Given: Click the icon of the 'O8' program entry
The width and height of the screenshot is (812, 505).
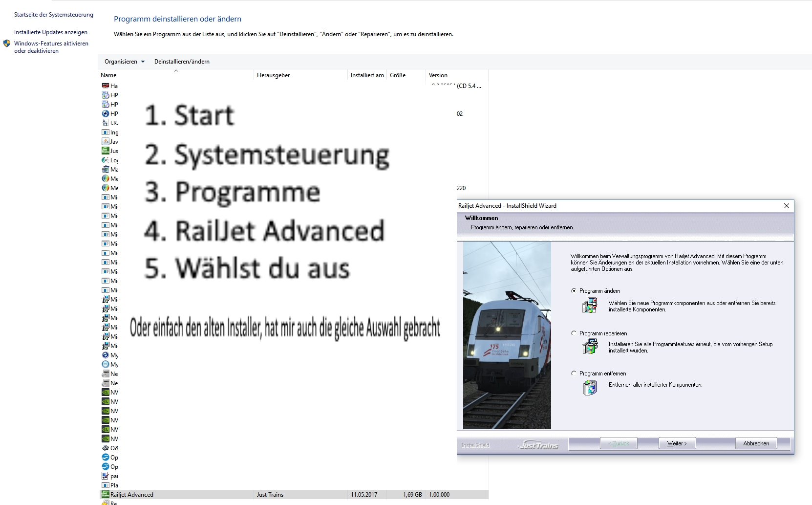Looking at the screenshot, I should pyautogui.click(x=105, y=448).
